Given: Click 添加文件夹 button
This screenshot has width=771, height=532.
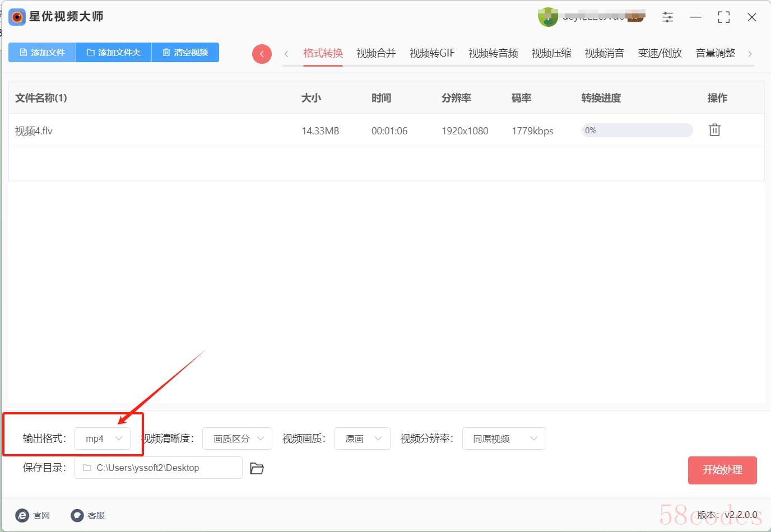Looking at the screenshot, I should (114, 52).
